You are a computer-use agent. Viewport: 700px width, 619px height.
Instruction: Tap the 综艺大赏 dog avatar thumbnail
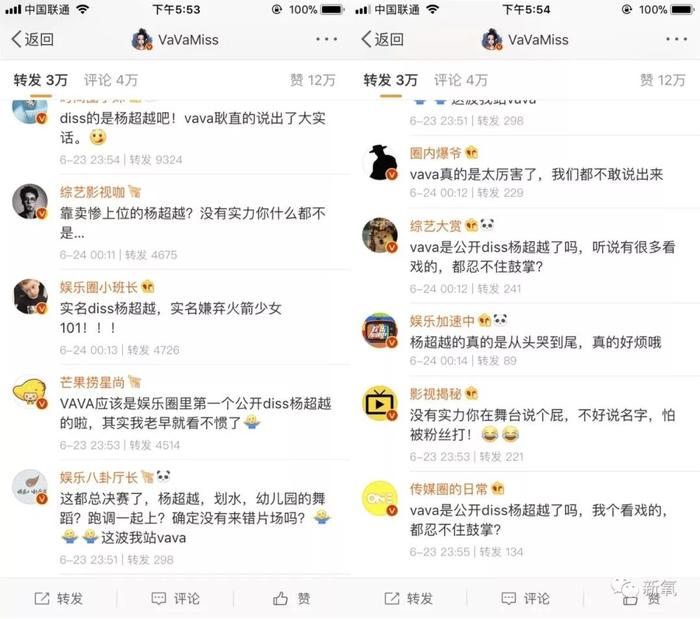pyautogui.click(x=379, y=235)
